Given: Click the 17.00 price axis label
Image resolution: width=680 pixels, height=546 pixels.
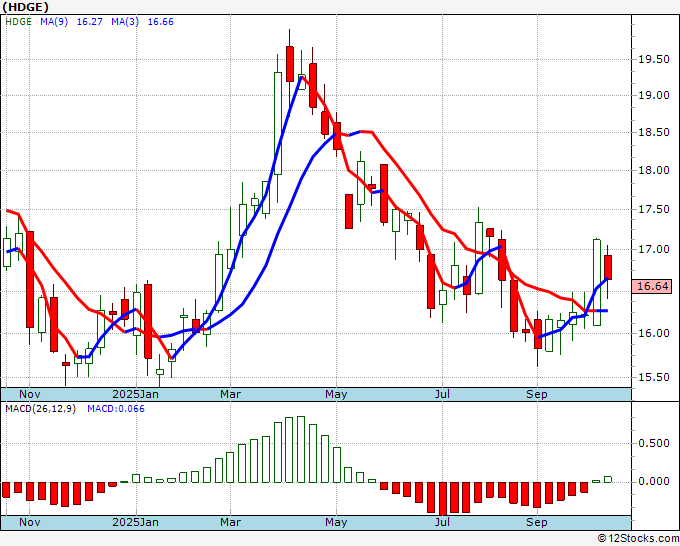Looking at the screenshot, I should pyautogui.click(x=654, y=249).
